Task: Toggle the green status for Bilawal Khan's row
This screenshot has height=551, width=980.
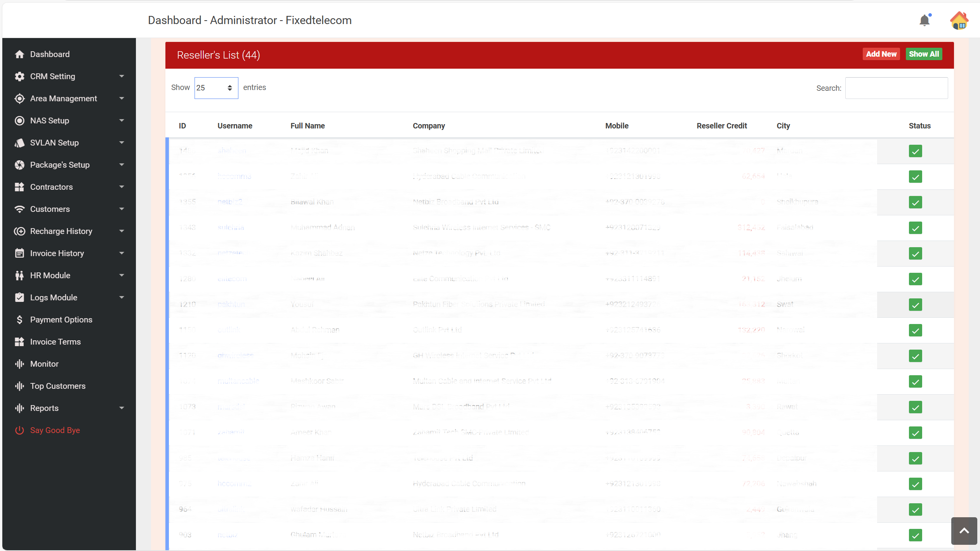Action: [x=915, y=202]
